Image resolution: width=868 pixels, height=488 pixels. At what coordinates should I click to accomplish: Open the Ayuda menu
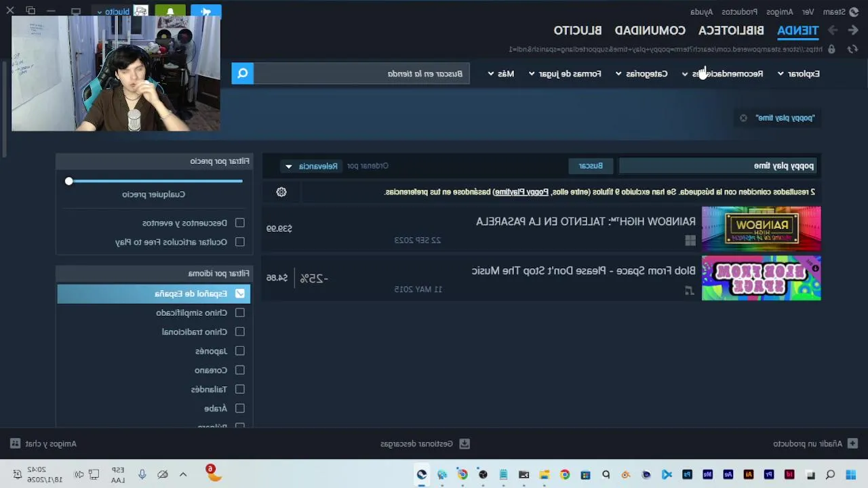pyautogui.click(x=701, y=12)
